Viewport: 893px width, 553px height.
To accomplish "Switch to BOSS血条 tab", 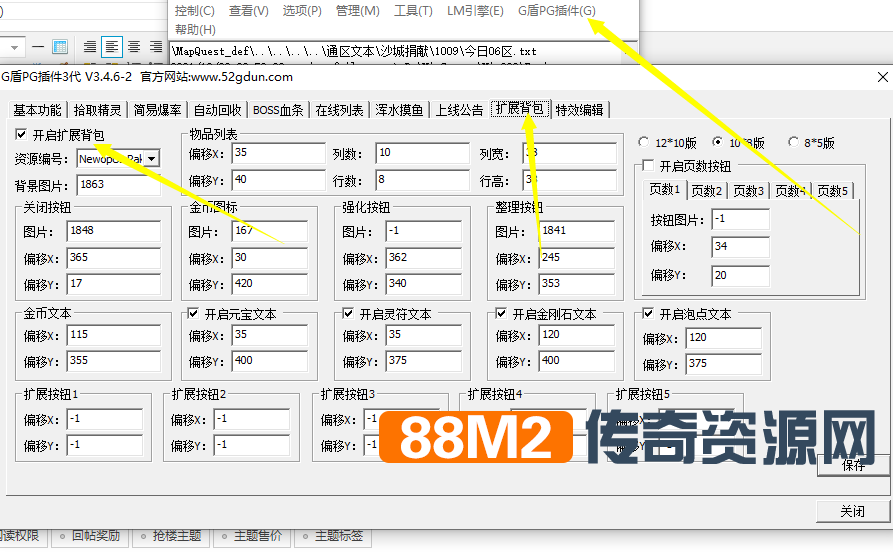I will pos(278,110).
